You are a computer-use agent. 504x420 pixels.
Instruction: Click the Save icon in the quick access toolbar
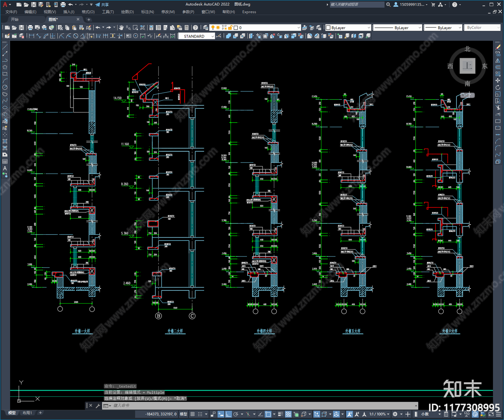pos(34,4)
